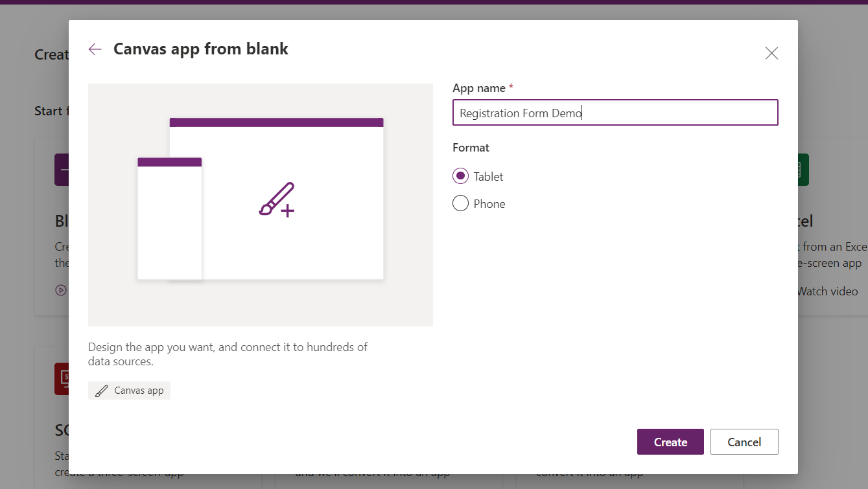
Task: Click the Excel icon in the background page
Action: [x=803, y=170]
